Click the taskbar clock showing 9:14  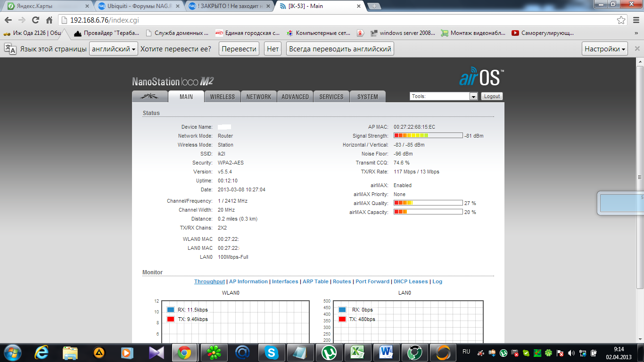coord(619,353)
